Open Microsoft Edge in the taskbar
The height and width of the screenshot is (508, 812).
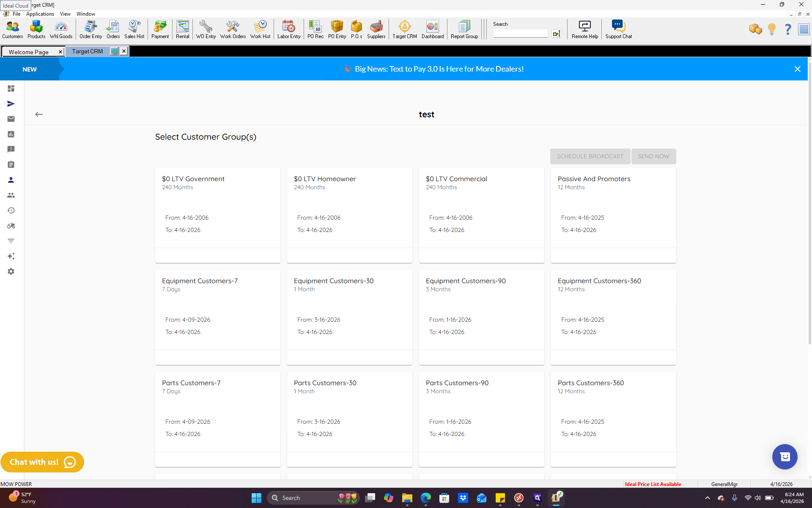point(425,498)
